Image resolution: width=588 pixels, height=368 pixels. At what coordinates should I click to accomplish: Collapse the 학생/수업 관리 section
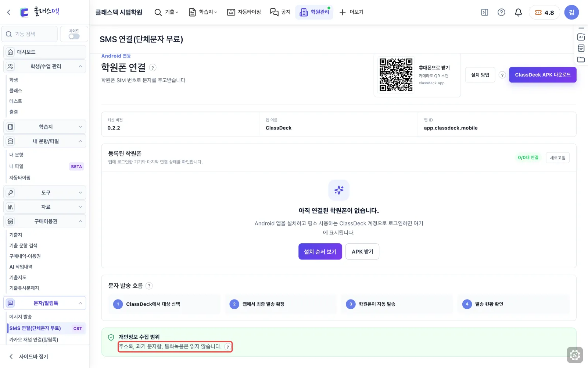coord(44,66)
